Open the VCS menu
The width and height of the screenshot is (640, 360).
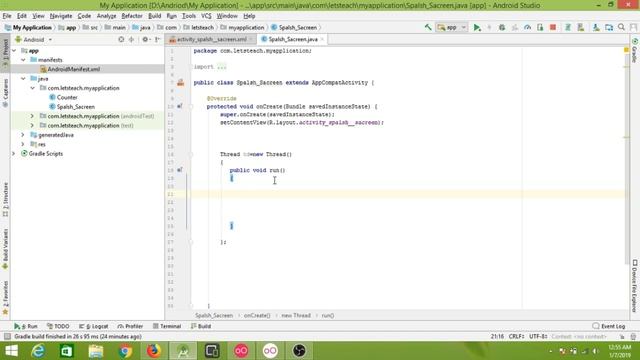pyautogui.click(x=206, y=16)
